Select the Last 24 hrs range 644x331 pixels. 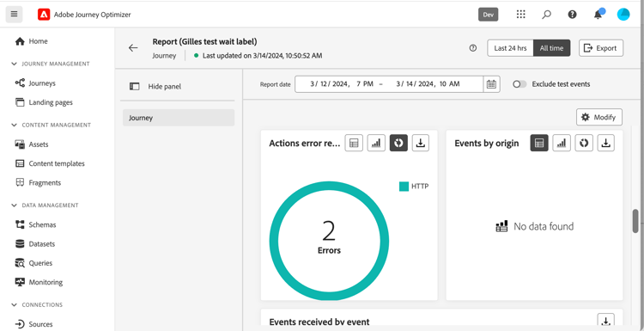click(510, 48)
